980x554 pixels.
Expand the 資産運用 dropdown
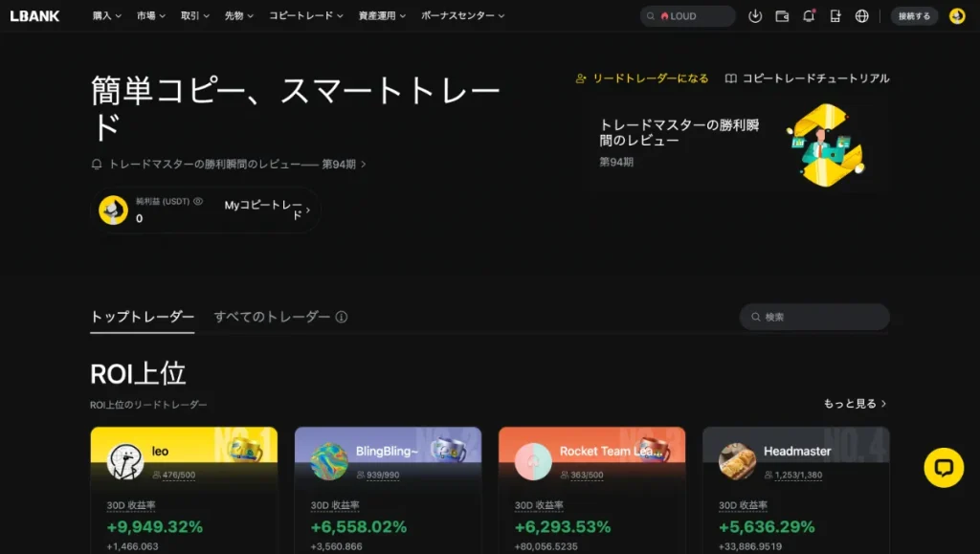pos(377,15)
